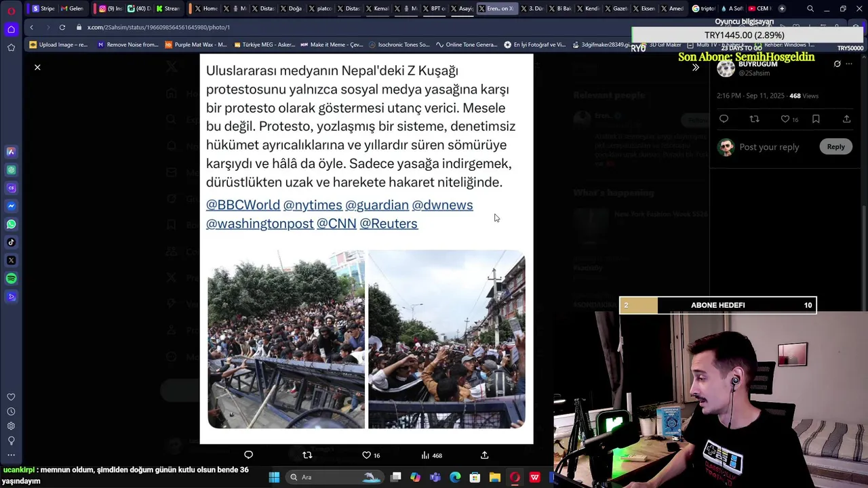This screenshot has width=868, height=488.
Task: Switch to the tripto tab
Action: pos(703,9)
